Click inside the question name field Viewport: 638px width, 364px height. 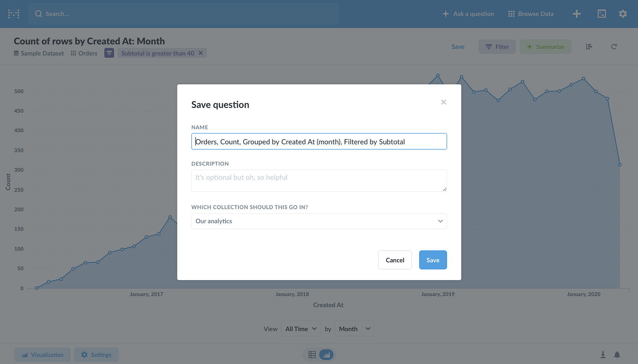[319, 141]
